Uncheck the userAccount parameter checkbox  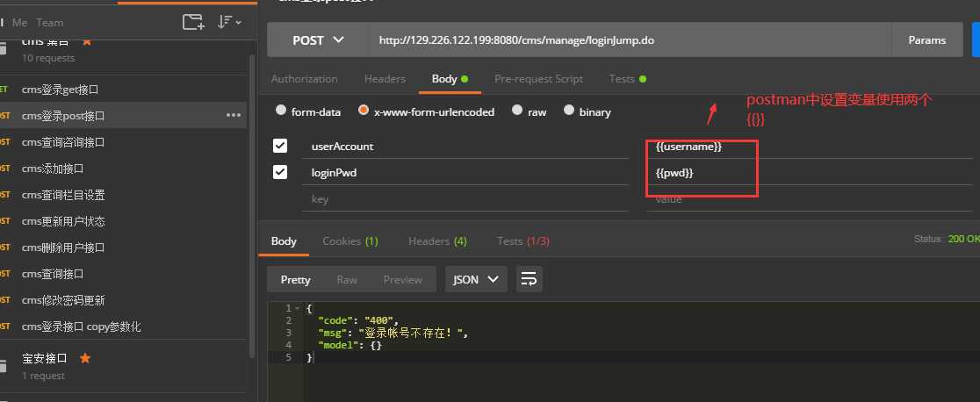tap(280, 146)
